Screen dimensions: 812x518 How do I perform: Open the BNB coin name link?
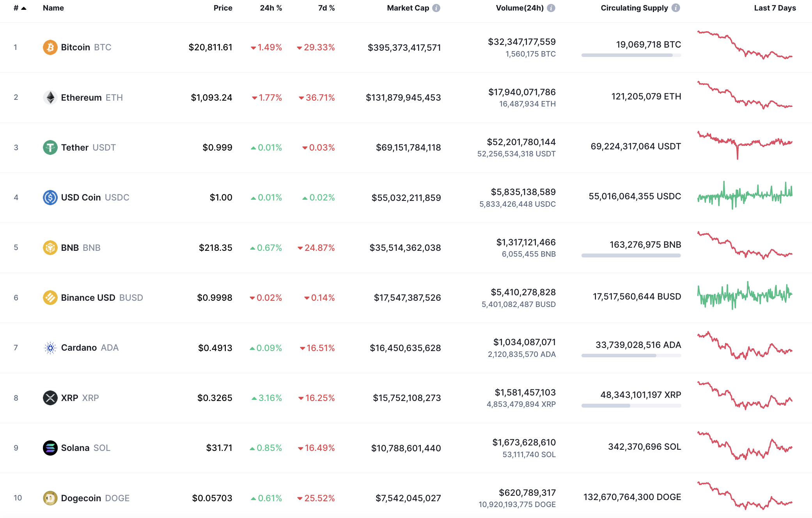click(70, 248)
